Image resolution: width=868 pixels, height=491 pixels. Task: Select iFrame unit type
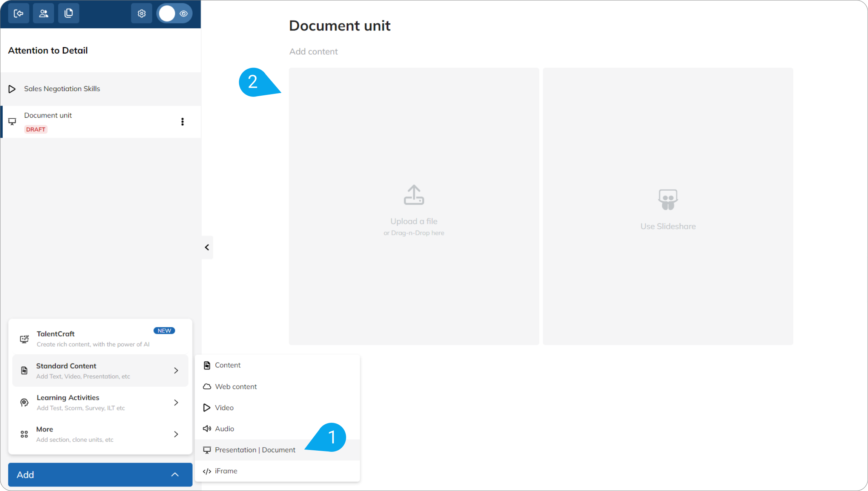click(x=277, y=471)
